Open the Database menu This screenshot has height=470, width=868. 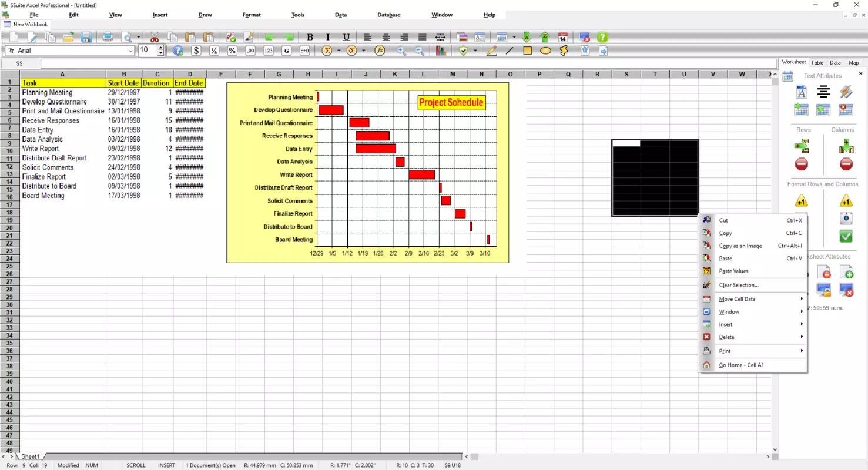(388, 15)
